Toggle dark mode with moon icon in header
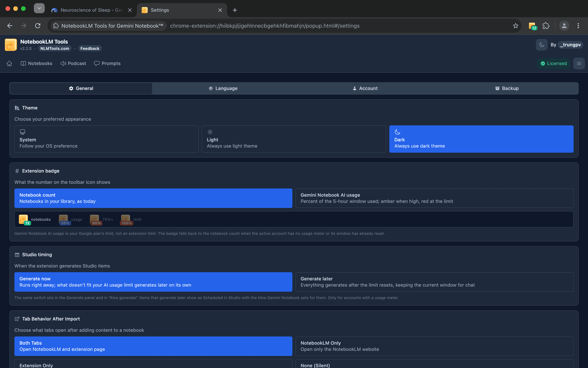The image size is (588, 368). (x=541, y=45)
